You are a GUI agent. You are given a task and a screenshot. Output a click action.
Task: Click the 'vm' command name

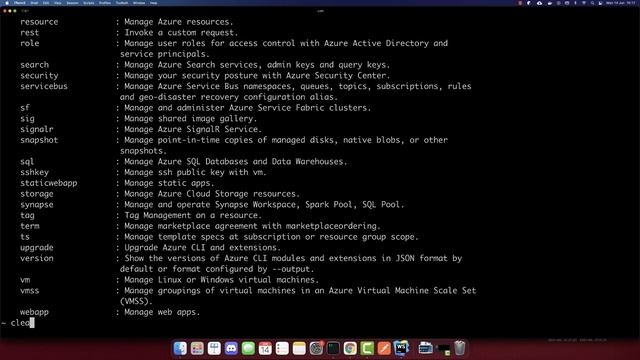point(25,280)
